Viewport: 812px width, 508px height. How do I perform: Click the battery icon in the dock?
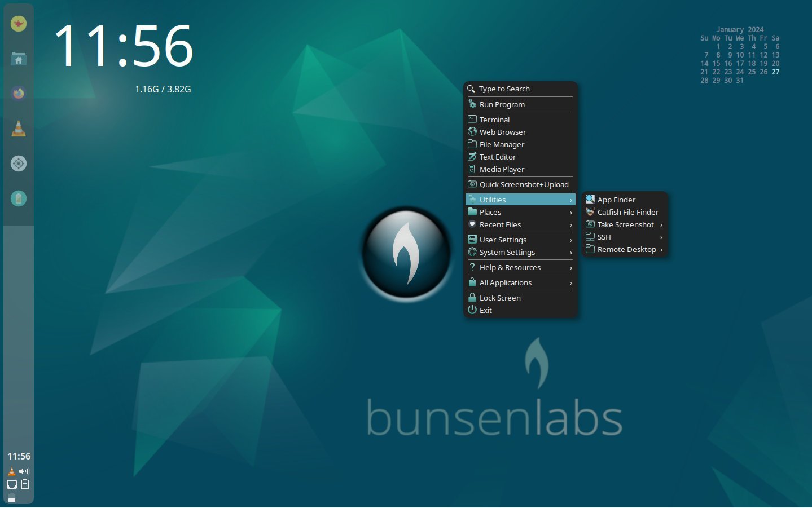click(x=19, y=198)
